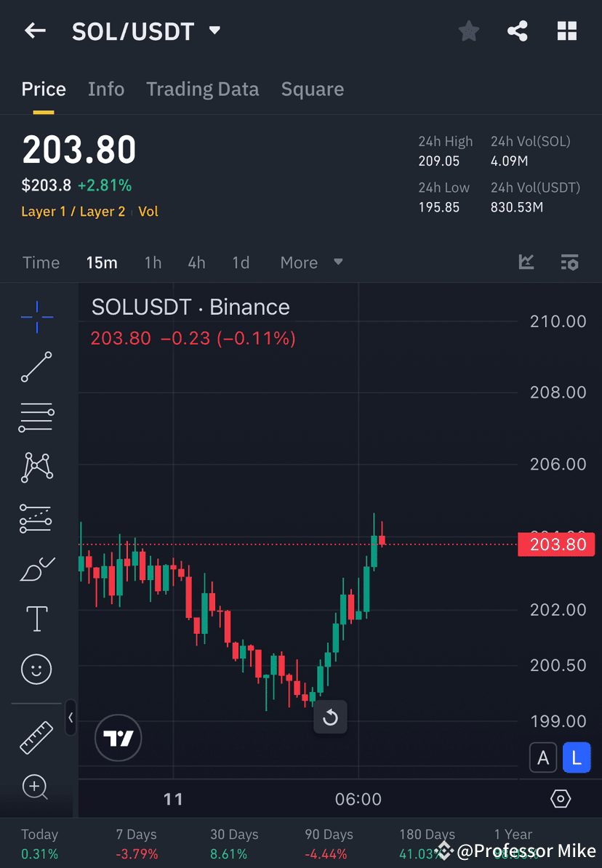Open the emoji stickers tool
The height and width of the screenshot is (868, 602).
point(36,670)
